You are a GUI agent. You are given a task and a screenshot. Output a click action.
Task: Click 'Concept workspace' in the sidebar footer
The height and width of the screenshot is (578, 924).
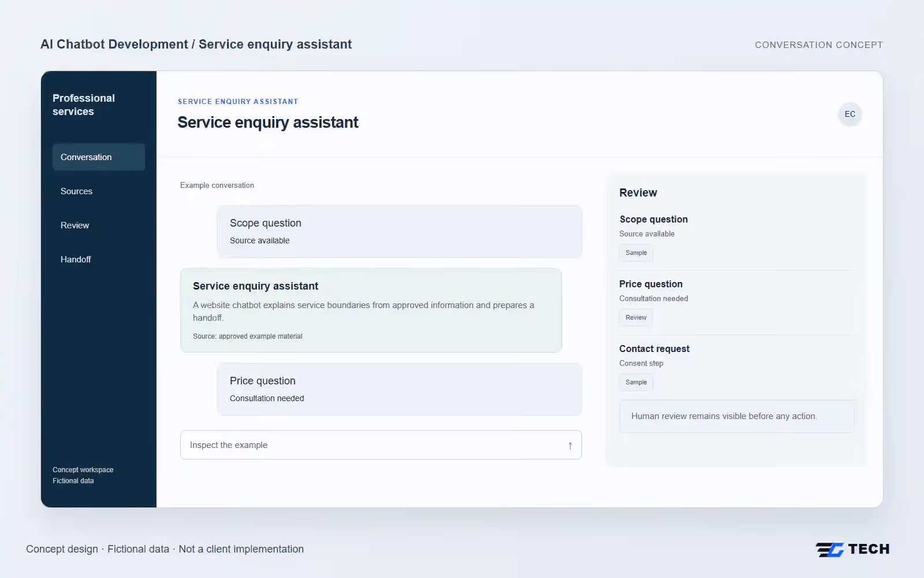pos(83,470)
